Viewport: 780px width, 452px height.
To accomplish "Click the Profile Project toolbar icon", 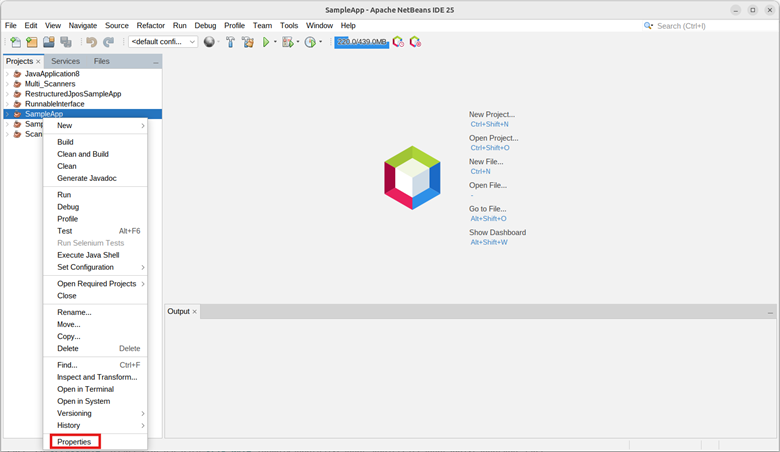I will point(311,42).
